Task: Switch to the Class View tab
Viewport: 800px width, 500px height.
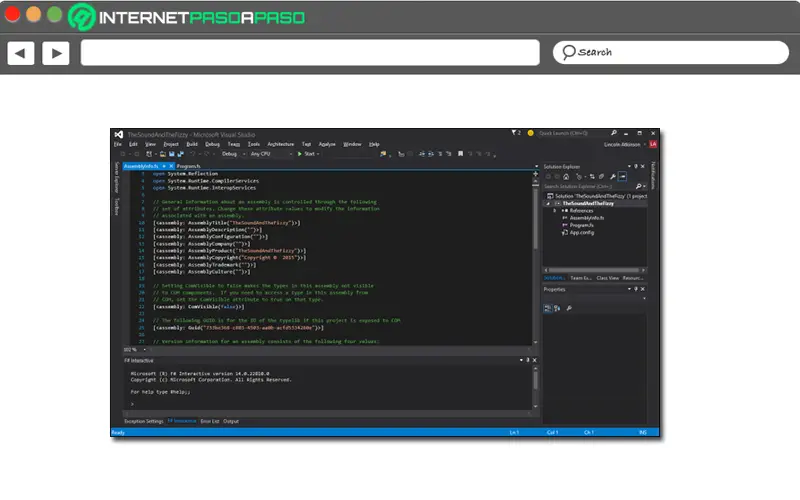Action: pos(607,278)
